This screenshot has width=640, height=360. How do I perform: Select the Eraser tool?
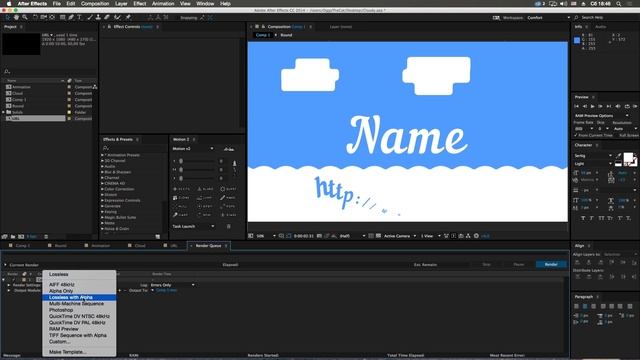(x=107, y=18)
